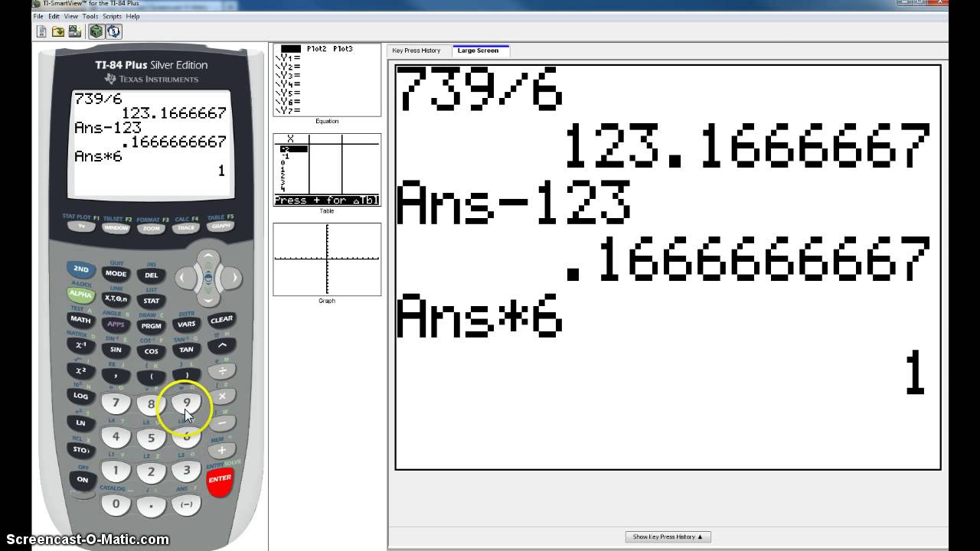Click the green cube toolbar icon
980x551 pixels.
96,31
